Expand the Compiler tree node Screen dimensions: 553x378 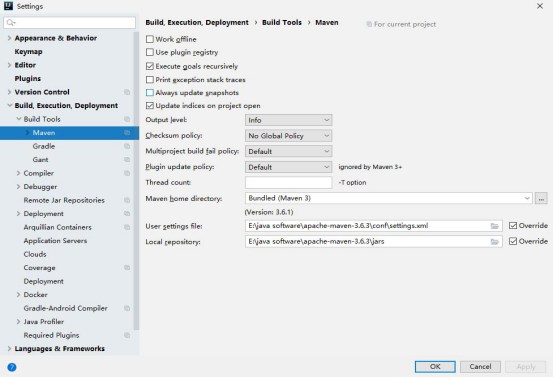(18, 173)
